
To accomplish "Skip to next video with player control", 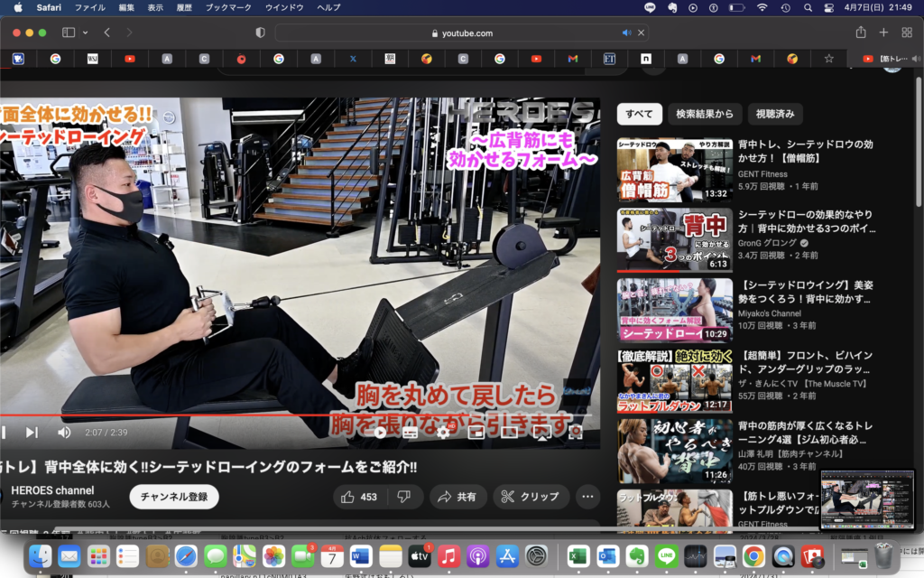I will point(32,433).
